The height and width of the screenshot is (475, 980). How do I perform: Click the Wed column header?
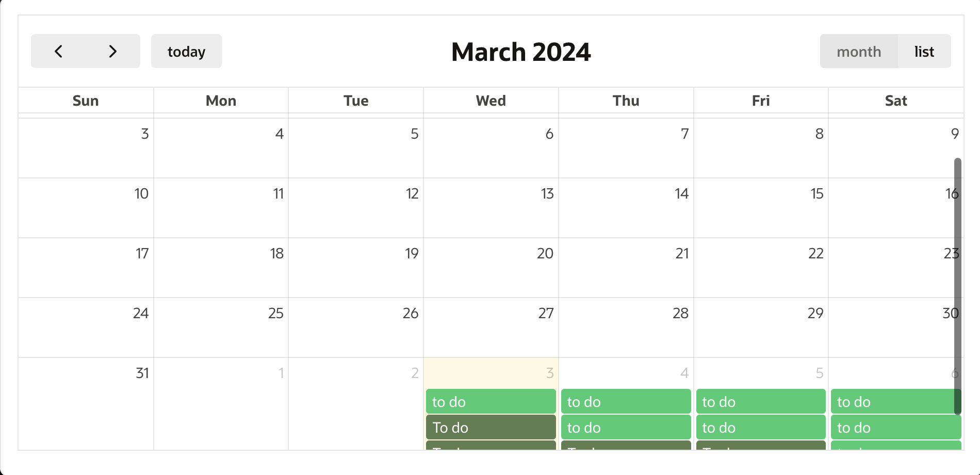tap(491, 101)
